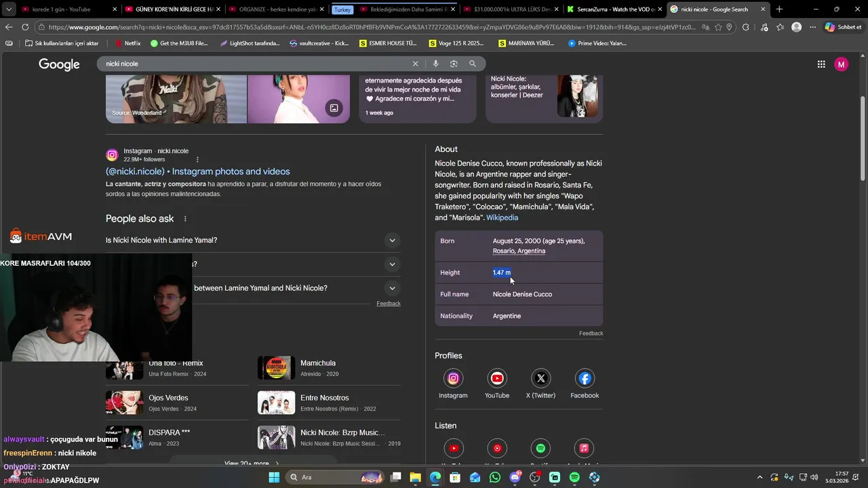The width and height of the screenshot is (868, 488).
Task: Open the tab list dropdown at top-left
Action: 9,9
